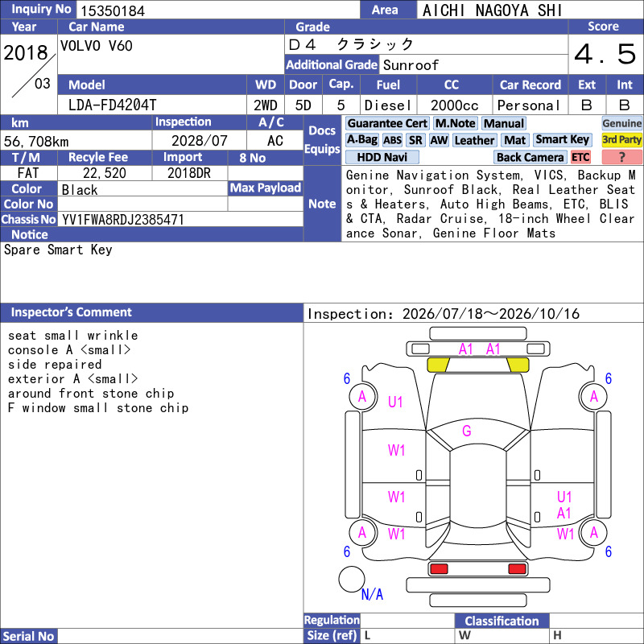Viewport: 644px width, 644px height.
Task: Click the Back Camera badge
Action: tap(530, 157)
